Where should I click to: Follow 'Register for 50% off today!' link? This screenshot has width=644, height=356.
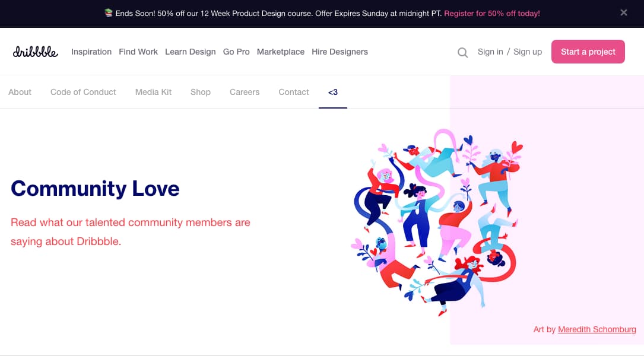coord(491,14)
